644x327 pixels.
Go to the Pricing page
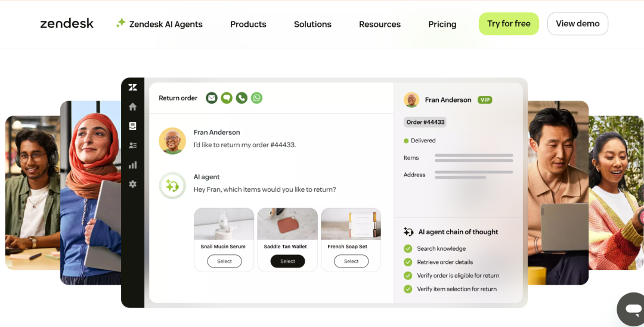[442, 24]
